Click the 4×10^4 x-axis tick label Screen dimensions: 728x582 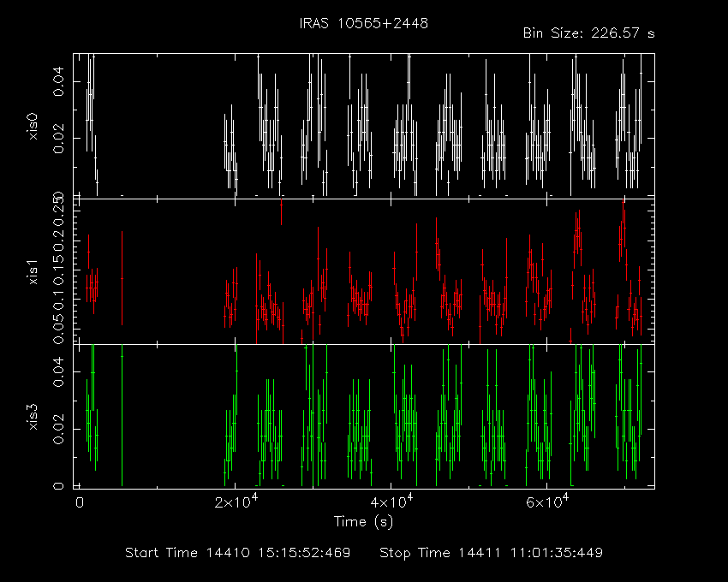[391, 502]
